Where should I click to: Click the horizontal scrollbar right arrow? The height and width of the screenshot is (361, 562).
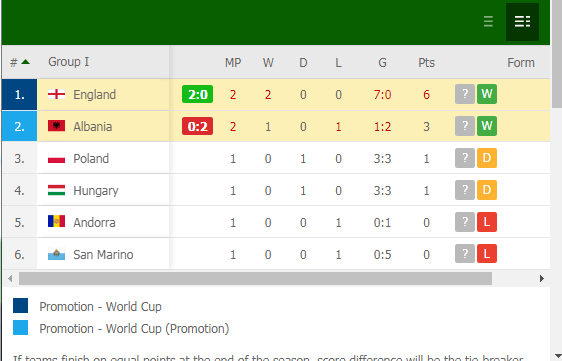[542, 279]
